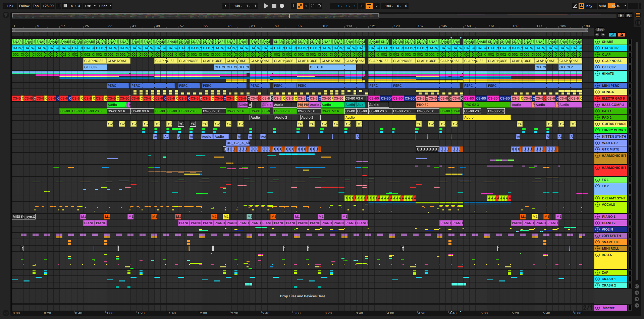This screenshot has width=644, height=319.
Task: Click the Set locator button
Action: [600, 30]
